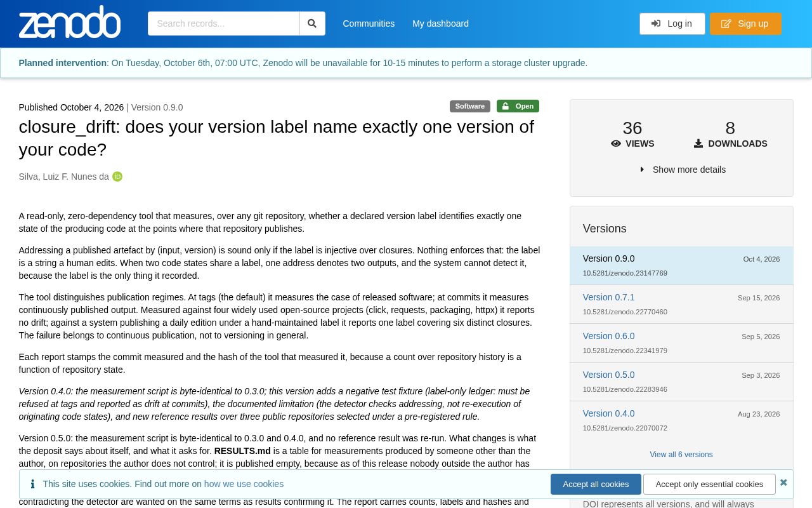812x508 pixels.
Task: Open Version 0.4.0 in the Versions list
Action: (608, 413)
